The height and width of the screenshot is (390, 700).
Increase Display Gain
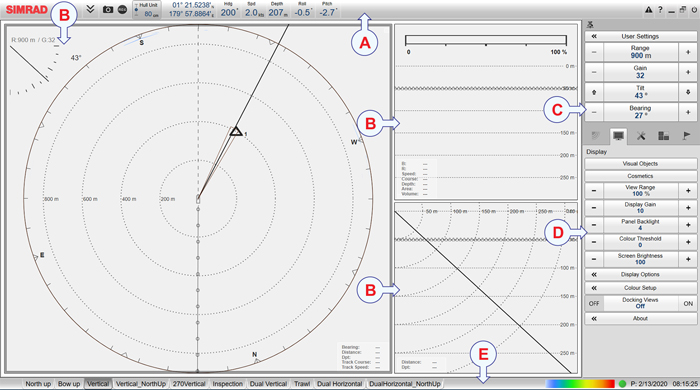point(688,208)
